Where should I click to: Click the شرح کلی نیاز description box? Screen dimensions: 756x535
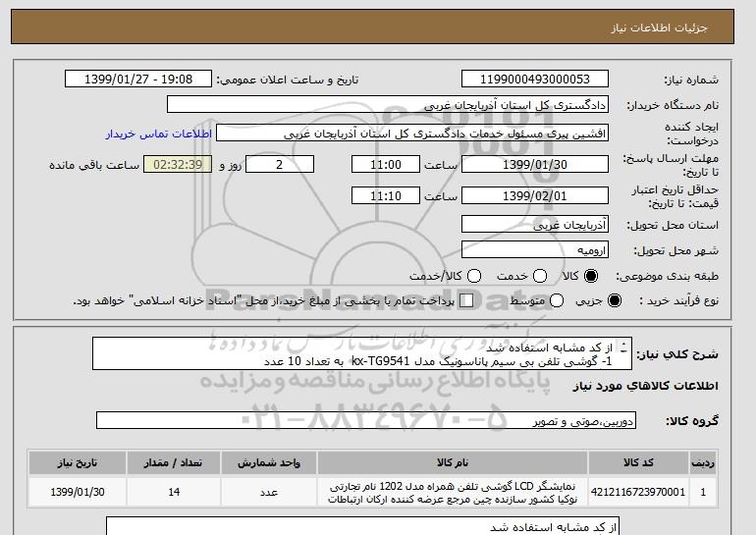coord(362,353)
